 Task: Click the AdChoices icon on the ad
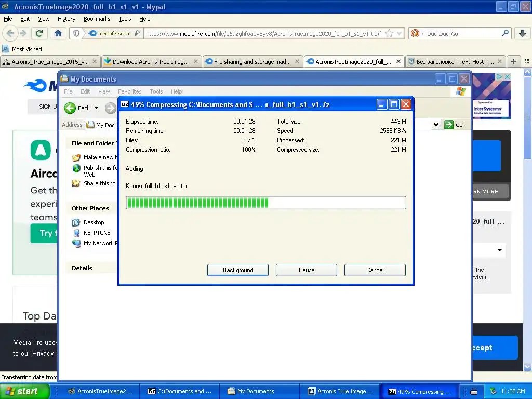click(x=499, y=77)
